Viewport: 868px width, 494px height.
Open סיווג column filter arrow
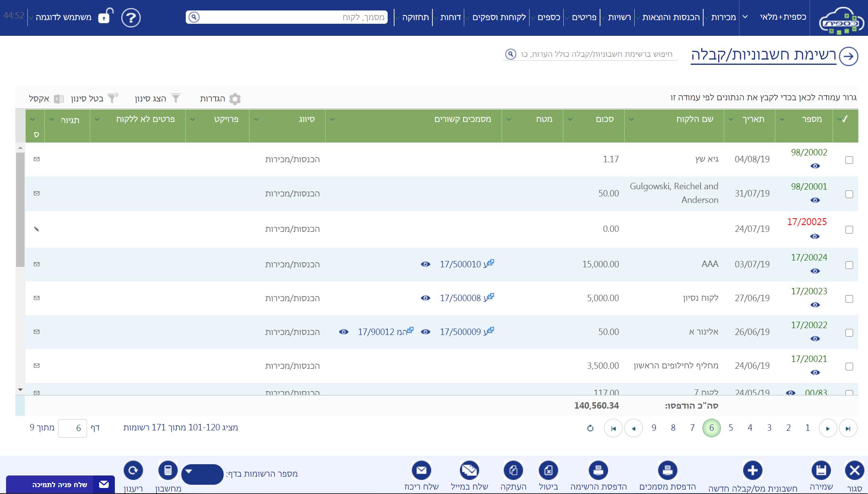click(x=256, y=119)
